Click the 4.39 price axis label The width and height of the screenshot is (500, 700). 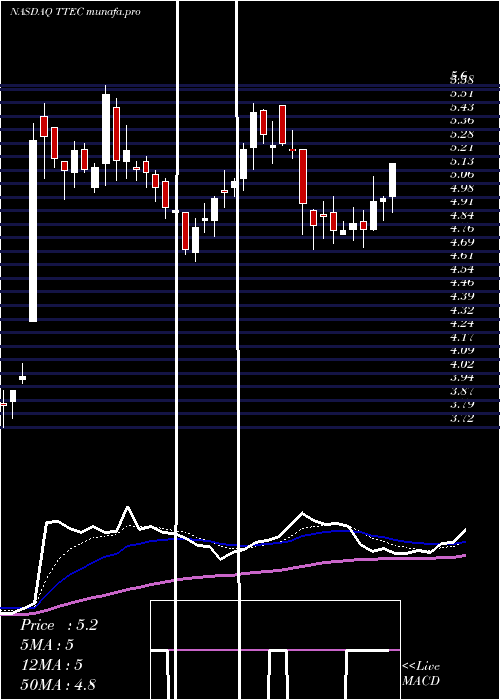click(462, 296)
